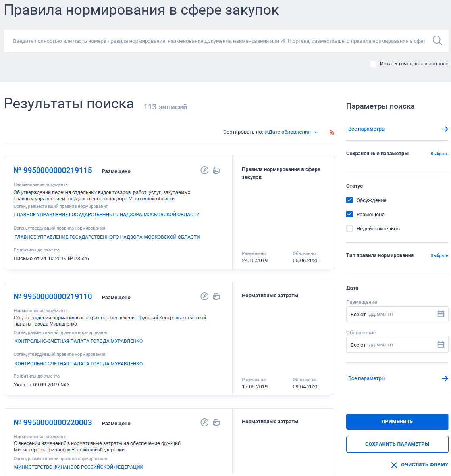451x476 pixels.
Task: Click Сохранить параметры button
Action: pyautogui.click(x=397, y=444)
